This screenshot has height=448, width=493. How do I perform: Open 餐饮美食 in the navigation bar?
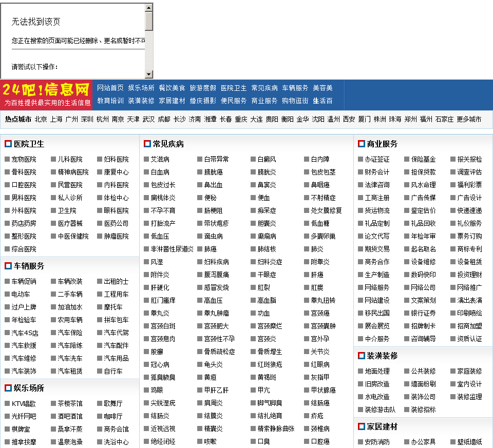click(172, 88)
